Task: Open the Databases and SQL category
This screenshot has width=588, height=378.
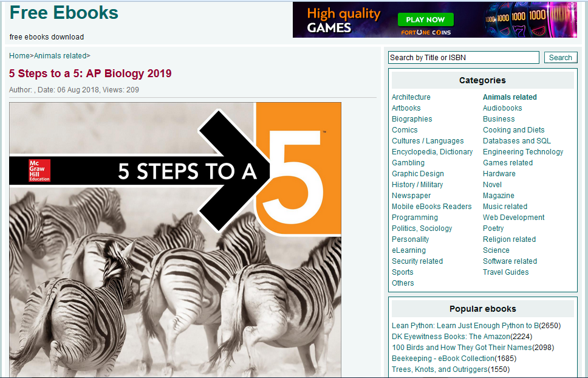Action: click(517, 140)
